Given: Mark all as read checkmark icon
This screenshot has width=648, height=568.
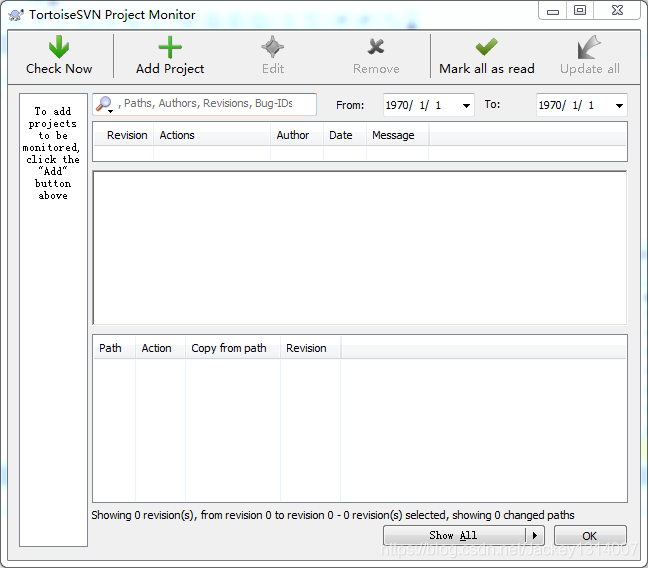Looking at the screenshot, I should tap(486, 47).
